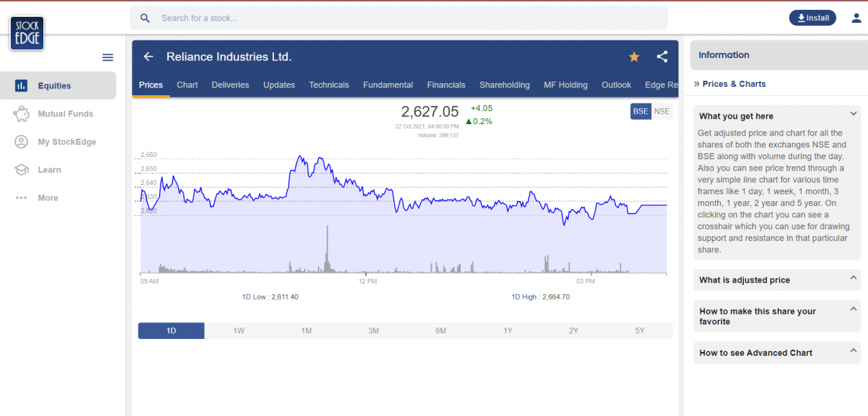The height and width of the screenshot is (416, 868).
Task: Click the +4.05 change value
Action: [481, 108]
